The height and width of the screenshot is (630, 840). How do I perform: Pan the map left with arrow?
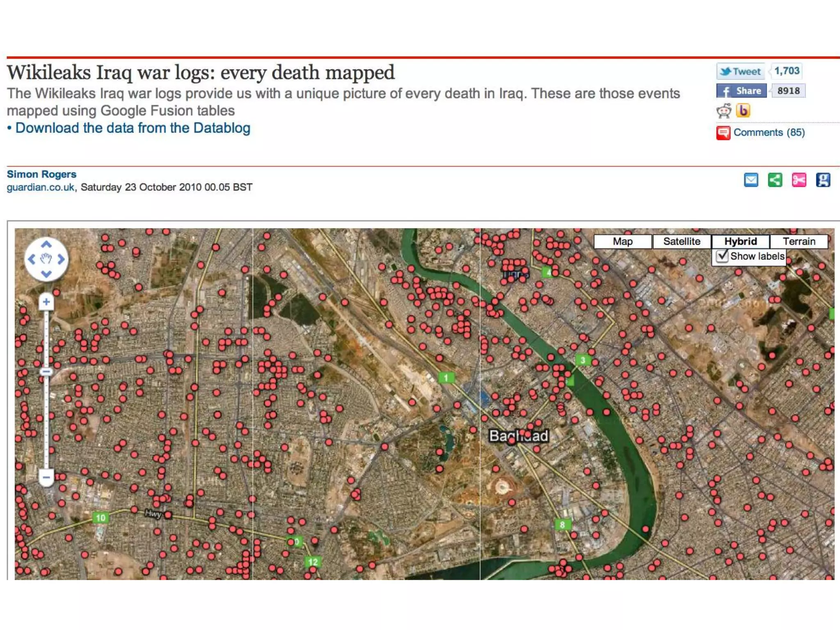(32, 259)
